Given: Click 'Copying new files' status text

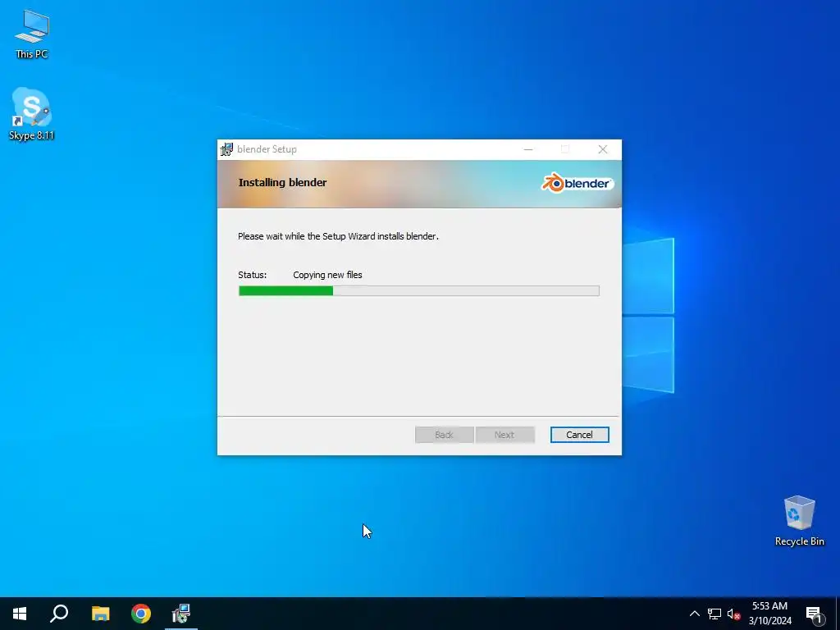Looking at the screenshot, I should click(327, 275).
